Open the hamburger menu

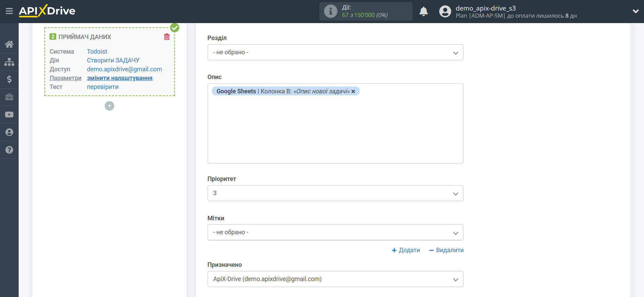tap(9, 11)
